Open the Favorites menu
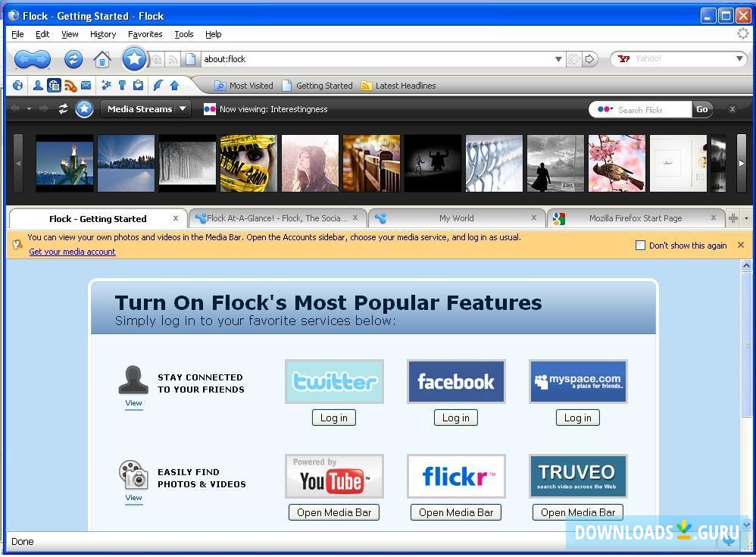 tap(145, 34)
